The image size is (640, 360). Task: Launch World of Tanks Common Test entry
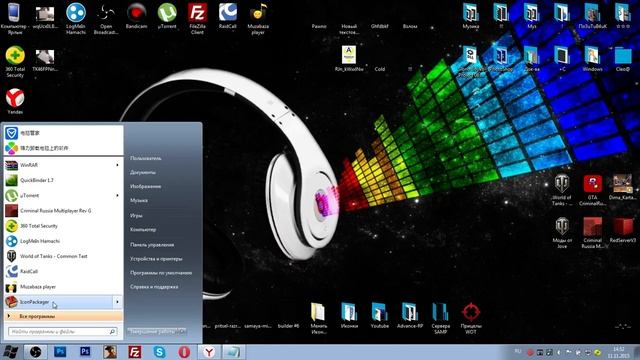(x=63, y=256)
